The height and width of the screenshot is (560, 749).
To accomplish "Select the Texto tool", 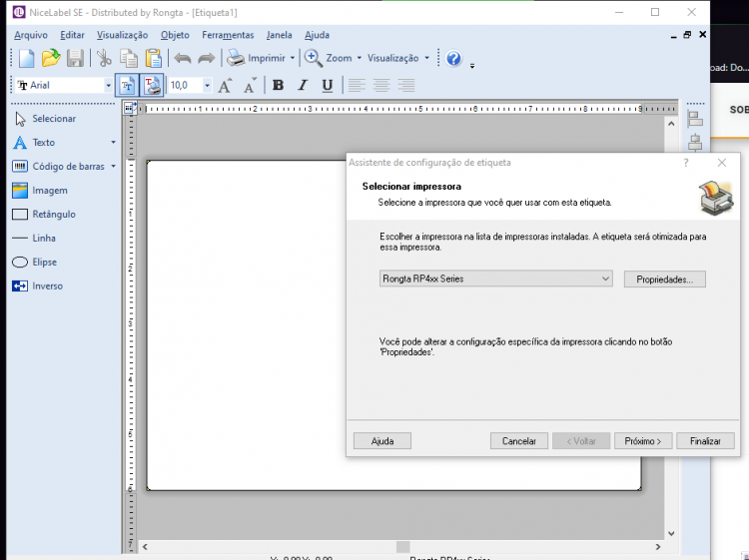I will pyautogui.click(x=34, y=143).
